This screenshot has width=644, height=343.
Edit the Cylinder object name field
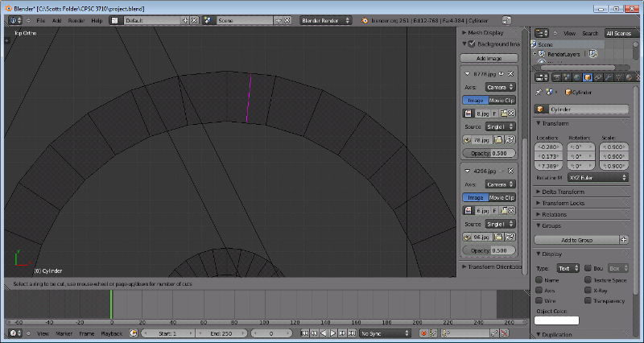(588, 110)
